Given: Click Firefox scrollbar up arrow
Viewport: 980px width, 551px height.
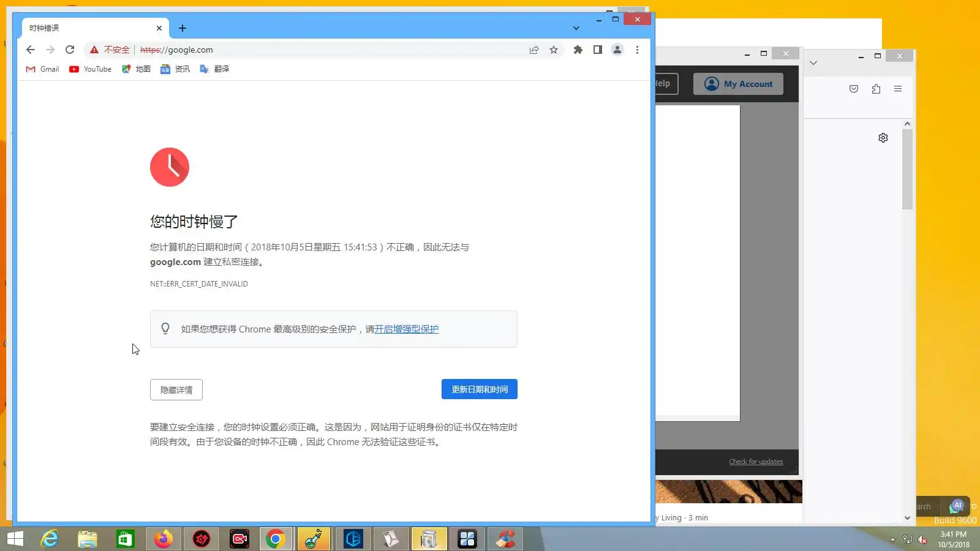Looking at the screenshot, I should [x=907, y=124].
